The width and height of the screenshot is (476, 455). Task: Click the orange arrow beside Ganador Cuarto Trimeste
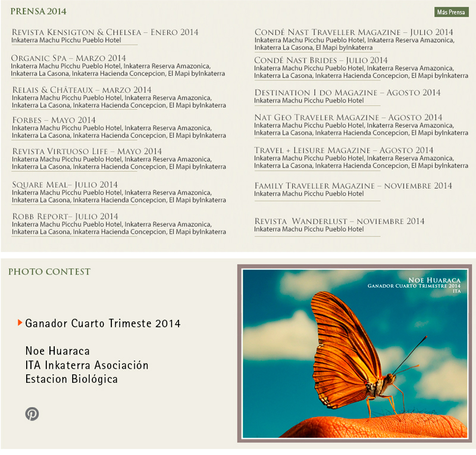pyautogui.click(x=20, y=322)
